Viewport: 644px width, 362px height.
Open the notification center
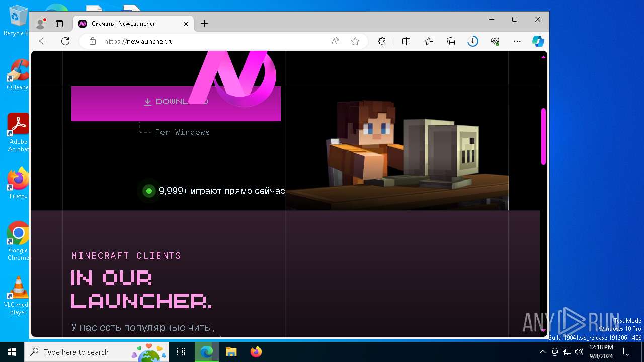[x=627, y=352]
